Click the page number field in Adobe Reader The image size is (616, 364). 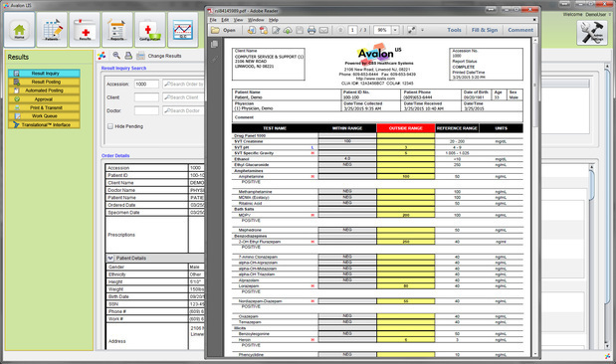pyautogui.click(x=352, y=30)
